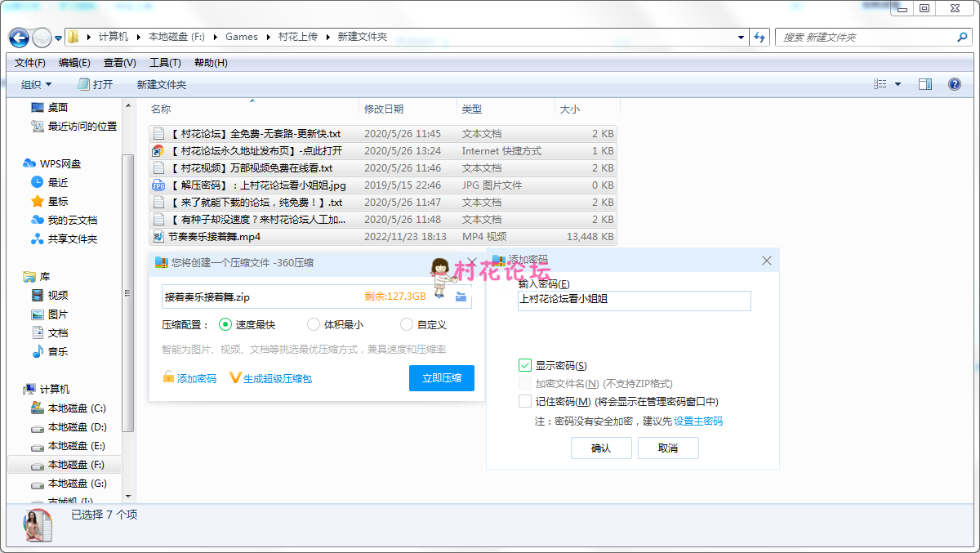Screen dimensions: 980x553
Task: Expand address bar history dropdown arrow
Action: point(741,38)
